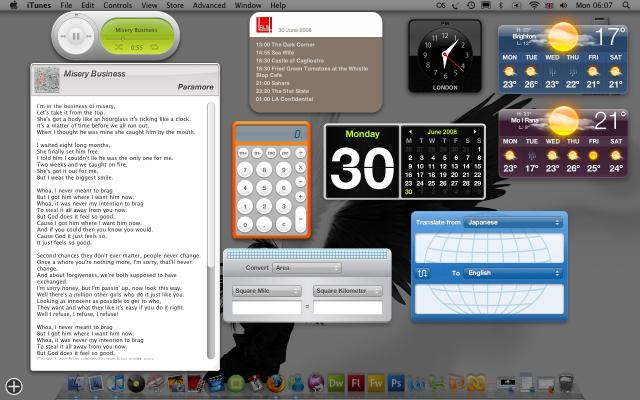Skip to next track in iTunes widget
Viewport: 640px width, 400px height.
[x=89, y=36]
